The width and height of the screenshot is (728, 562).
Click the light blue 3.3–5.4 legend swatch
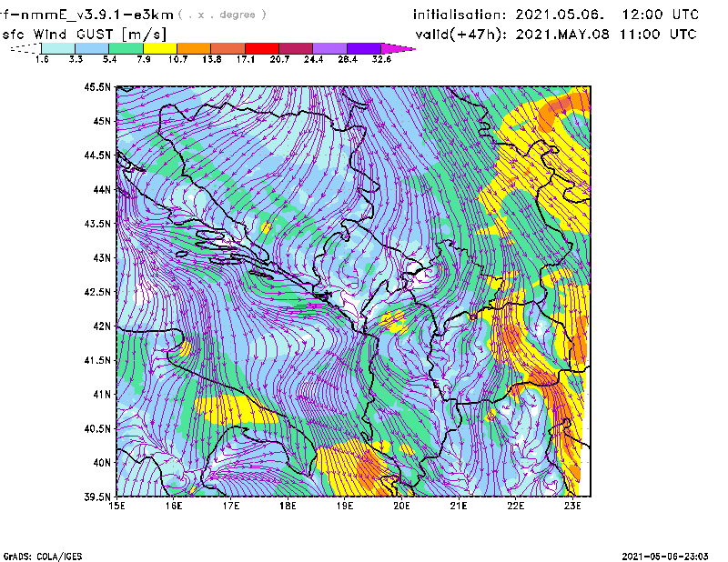pos(92,48)
